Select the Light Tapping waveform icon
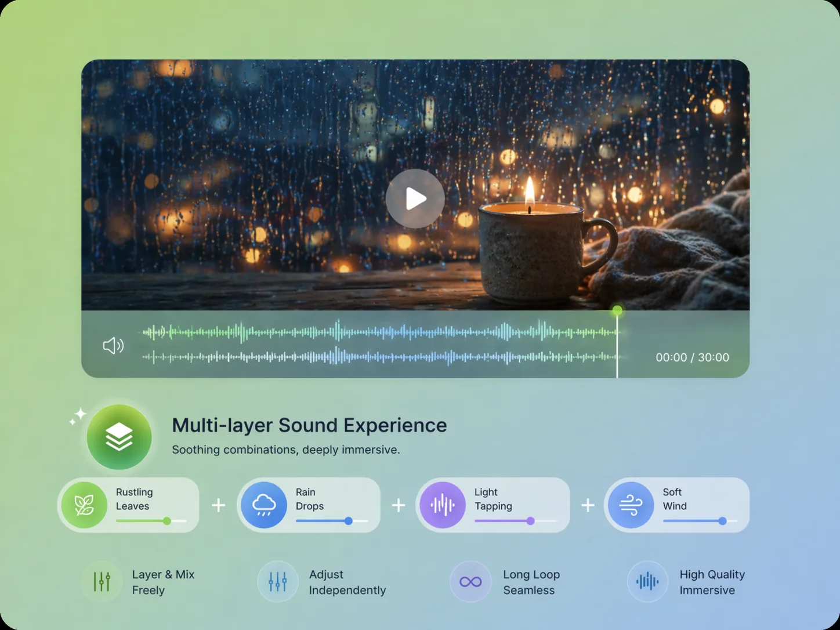 pos(443,504)
